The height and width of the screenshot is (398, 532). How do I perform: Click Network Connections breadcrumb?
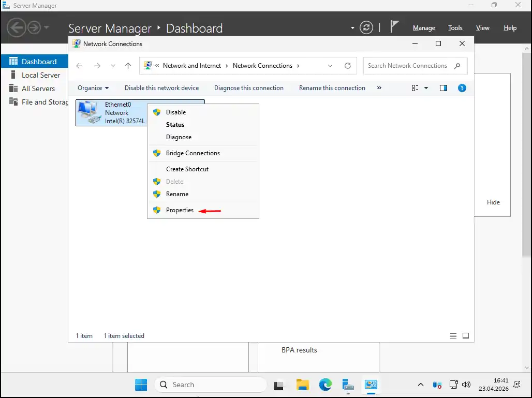262,66
